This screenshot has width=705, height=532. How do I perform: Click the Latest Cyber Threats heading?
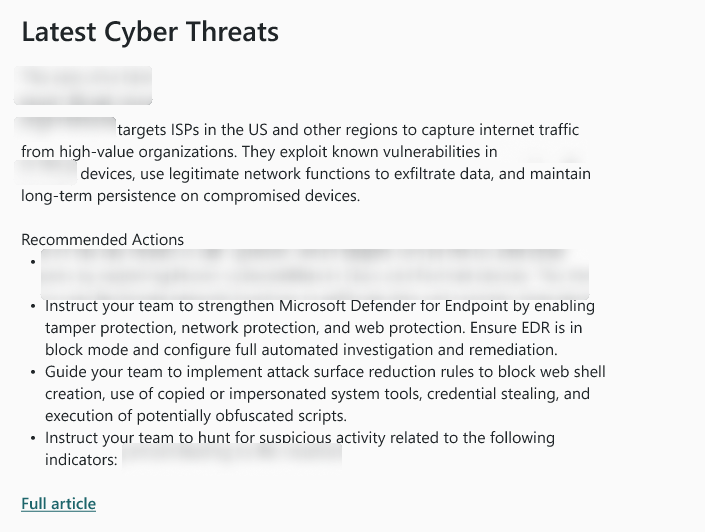(x=150, y=32)
